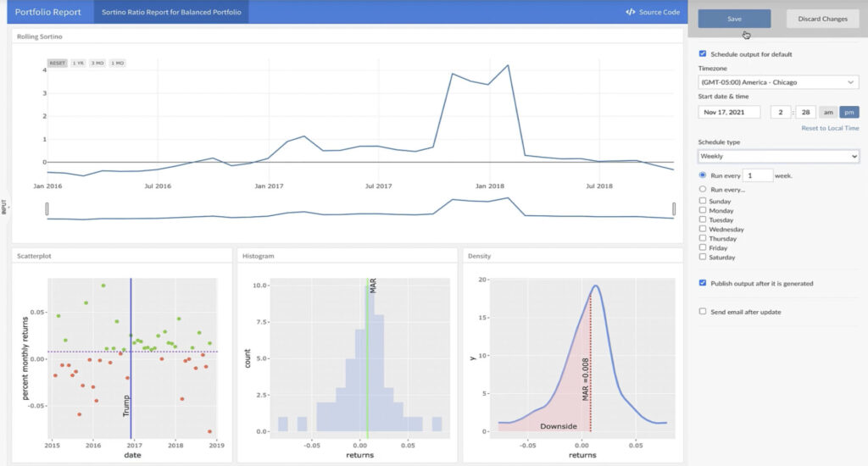This screenshot has height=466, width=868.
Task: Expand the Schedule type Weekly dropdown
Action: [778, 157]
